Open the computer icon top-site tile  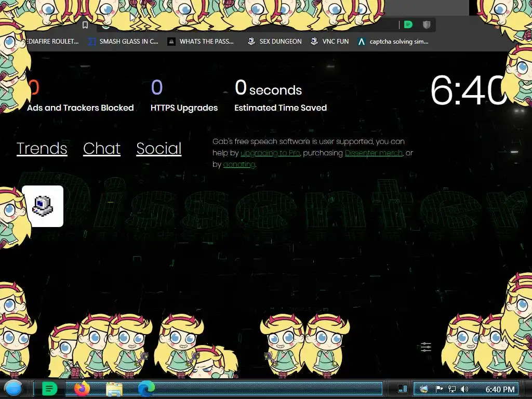43,206
